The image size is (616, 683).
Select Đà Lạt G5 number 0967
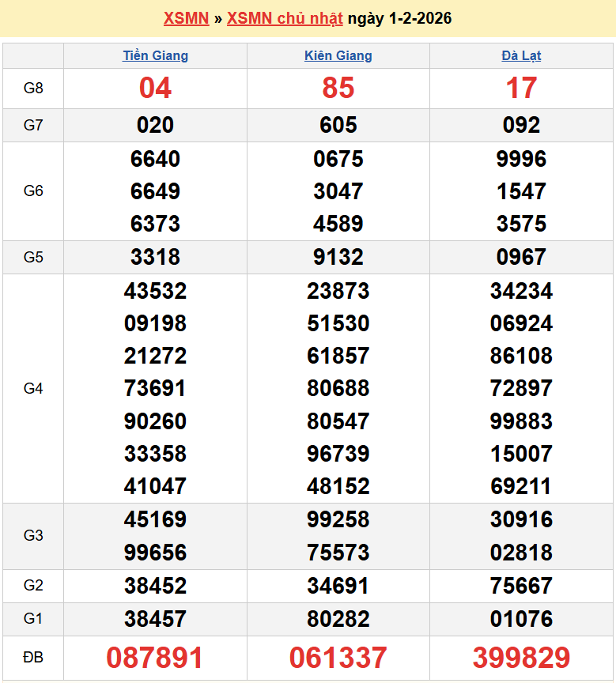(x=521, y=257)
